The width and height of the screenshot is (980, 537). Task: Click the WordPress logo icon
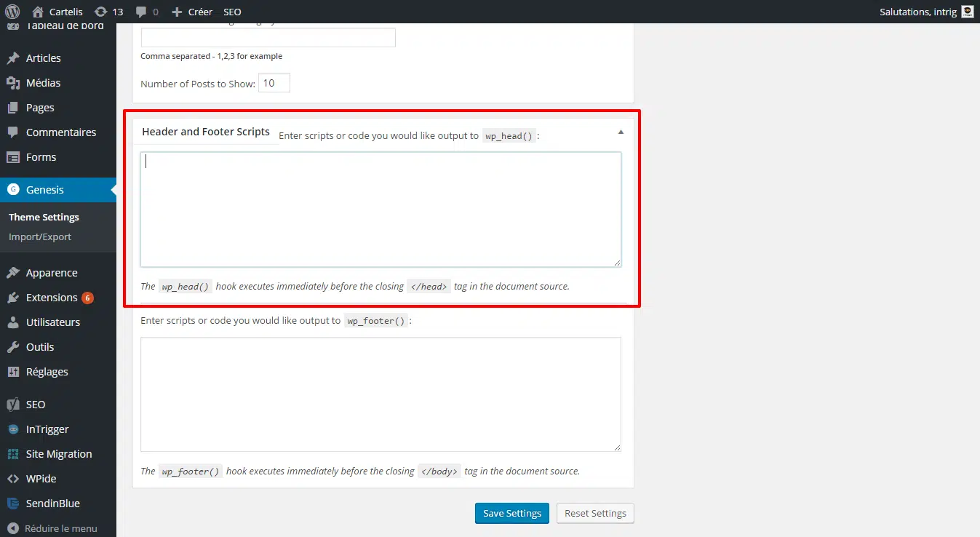point(12,12)
